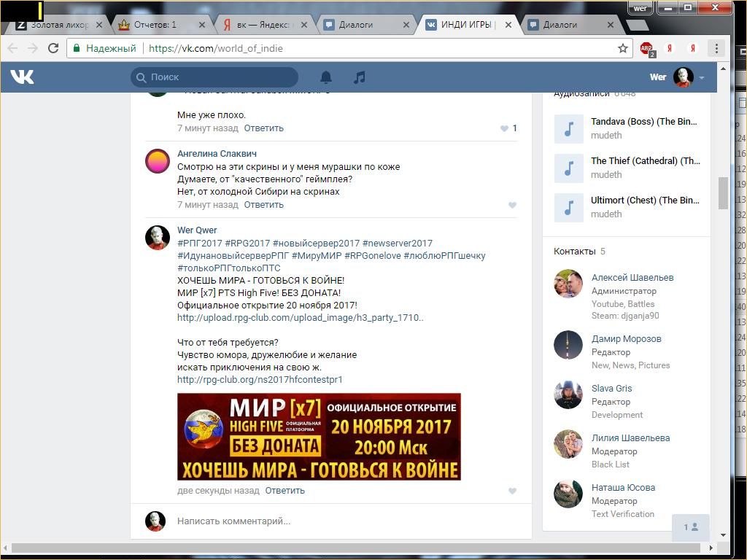Play track Tandava (Boss)

[569, 129]
